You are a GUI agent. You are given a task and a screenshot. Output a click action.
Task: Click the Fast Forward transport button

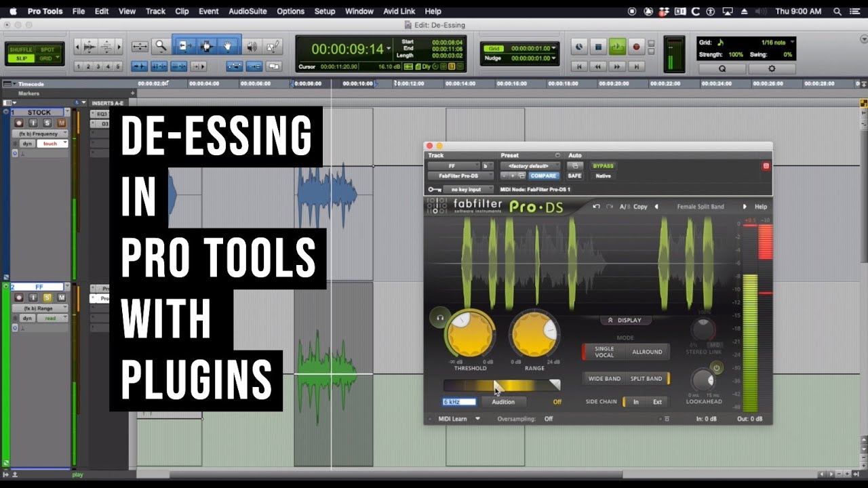tap(617, 66)
